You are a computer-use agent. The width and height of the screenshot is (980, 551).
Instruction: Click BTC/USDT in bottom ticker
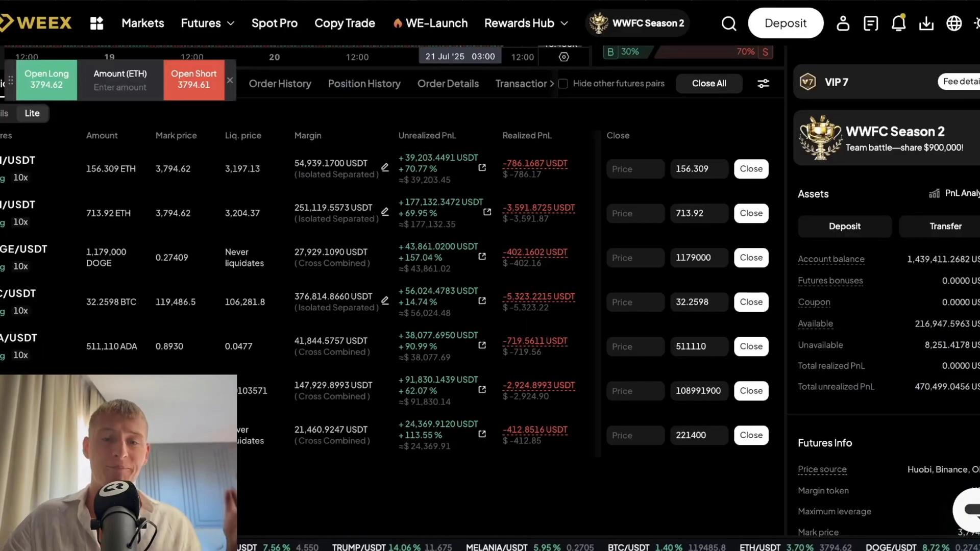(628, 547)
